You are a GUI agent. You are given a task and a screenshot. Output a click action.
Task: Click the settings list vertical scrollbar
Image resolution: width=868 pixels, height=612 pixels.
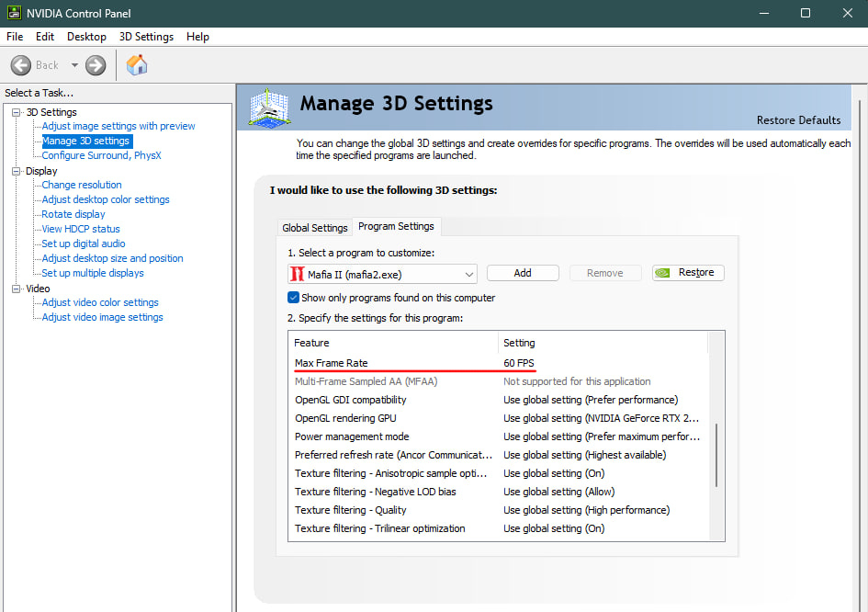(x=716, y=455)
